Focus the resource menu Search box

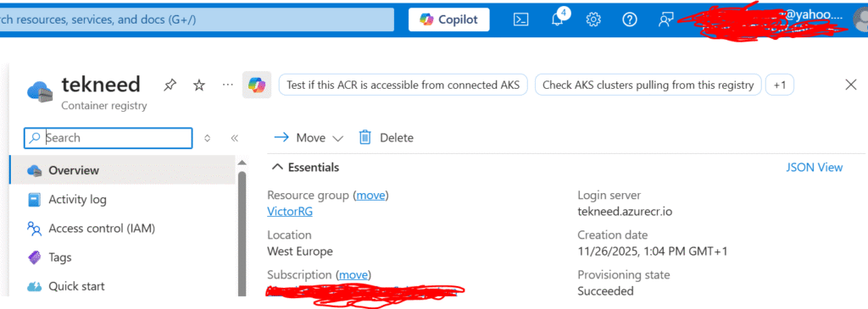click(108, 138)
